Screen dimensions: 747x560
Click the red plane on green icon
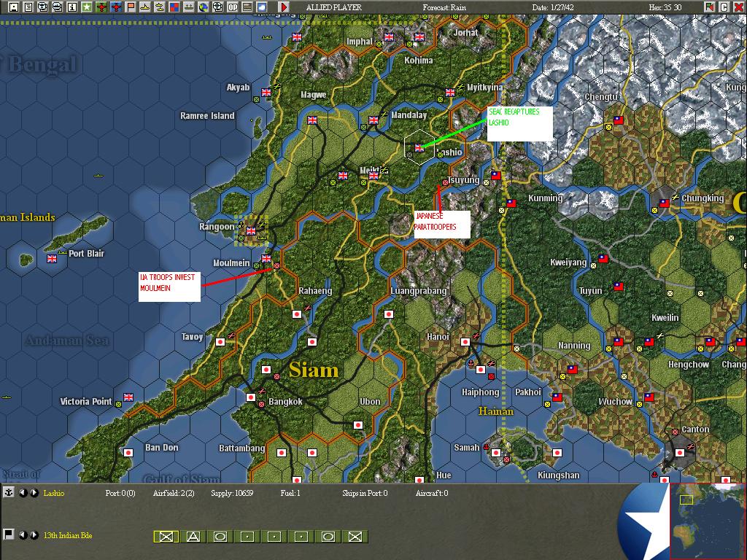click(x=101, y=7)
